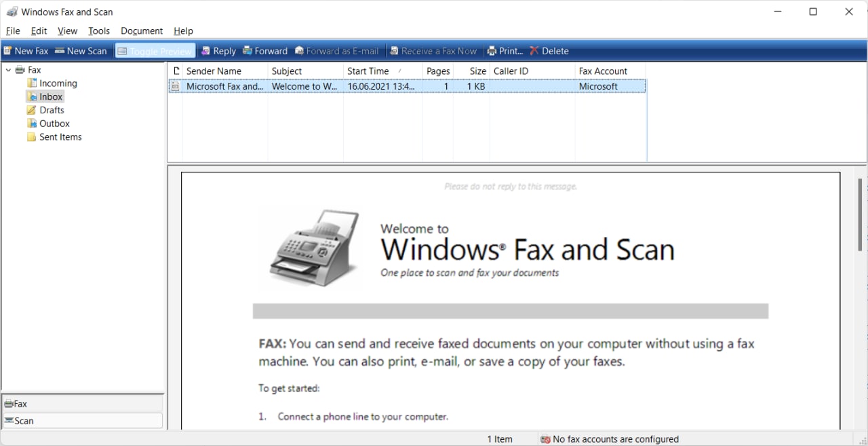
Task: Collapse the Fax tree node
Action: pyautogui.click(x=8, y=70)
